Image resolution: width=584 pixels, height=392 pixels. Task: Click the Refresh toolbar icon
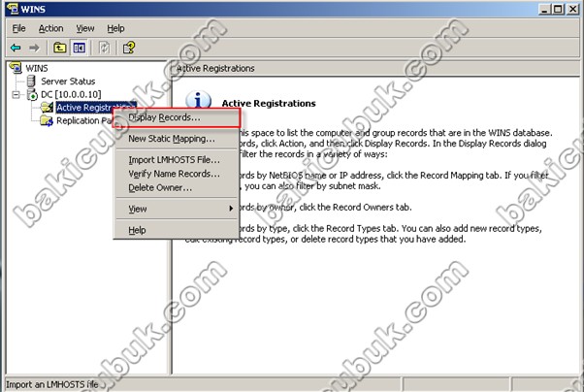coord(104,48)
